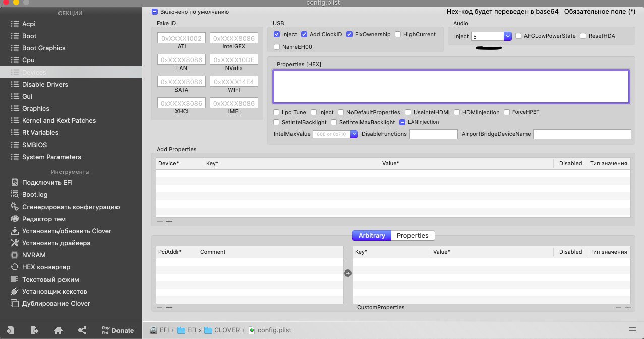The image size is (644, 339).
Task: Go to System Parameters section
Action: click(x=71, y=157)
